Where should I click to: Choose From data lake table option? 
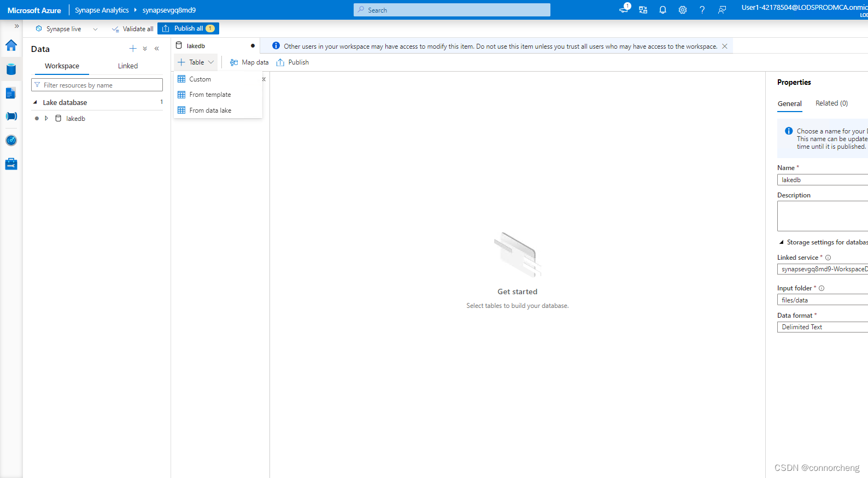pos(218,110)
